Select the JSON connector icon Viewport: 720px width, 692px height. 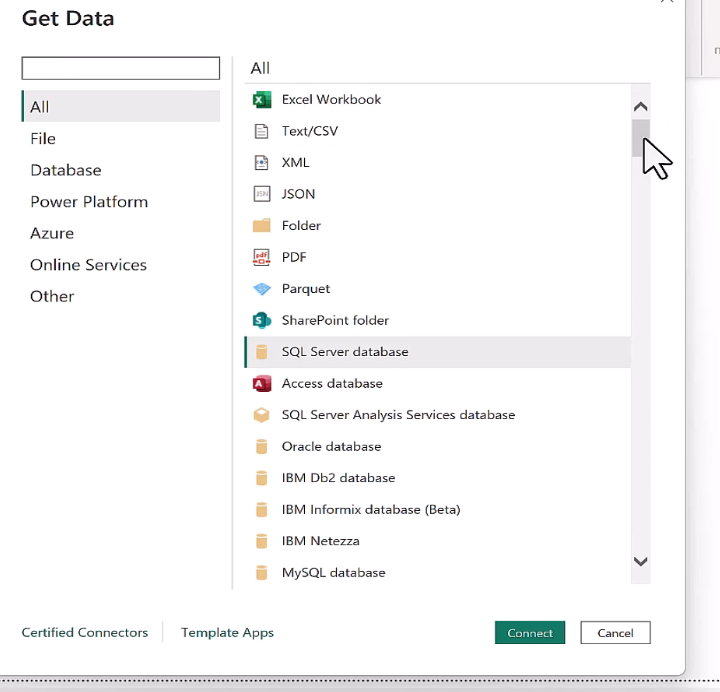point(262,194)
